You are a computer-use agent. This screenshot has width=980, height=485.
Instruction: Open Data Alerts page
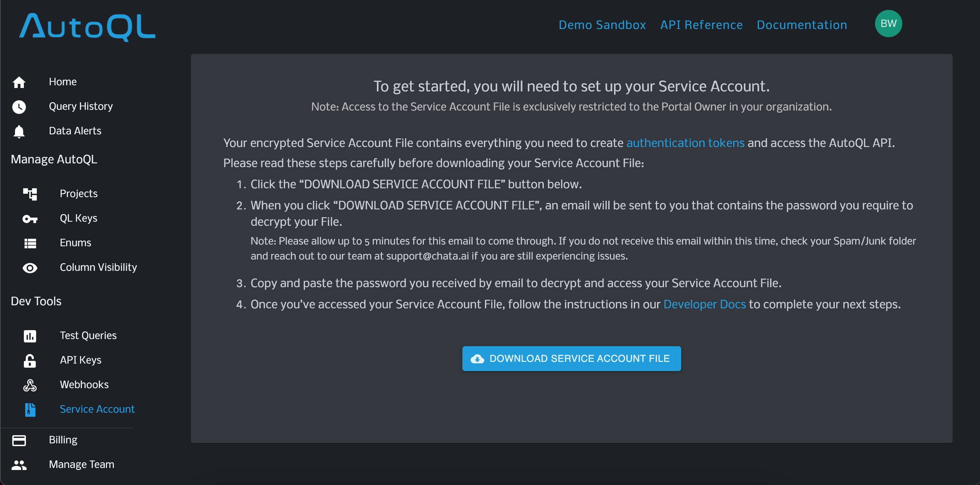[x=75, y=131]
